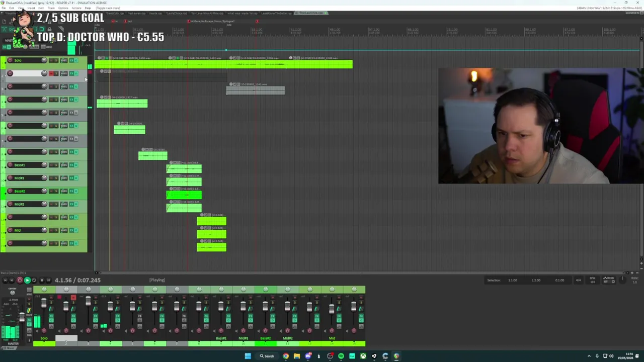Open Spotify from the taskbar
Viewport: 644px width, 362px height.
click(x=341, y=356)
